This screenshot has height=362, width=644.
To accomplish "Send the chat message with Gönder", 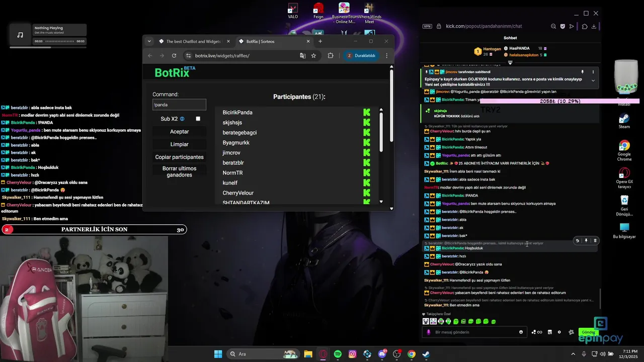I will [588, 332].
